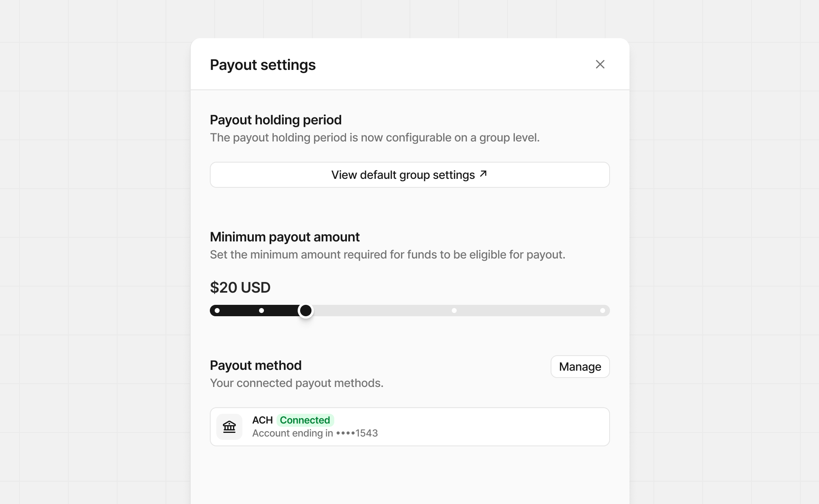Click the Payout method section heading

[x=255, y=365]
